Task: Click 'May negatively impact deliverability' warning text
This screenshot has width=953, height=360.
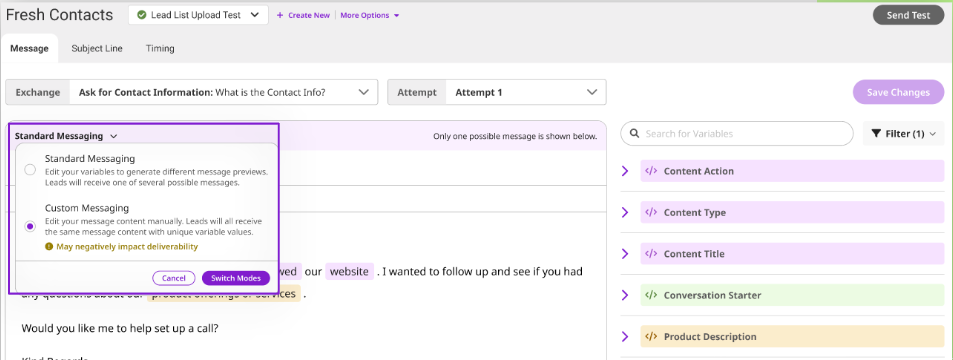Action: (x=127, y=247)
